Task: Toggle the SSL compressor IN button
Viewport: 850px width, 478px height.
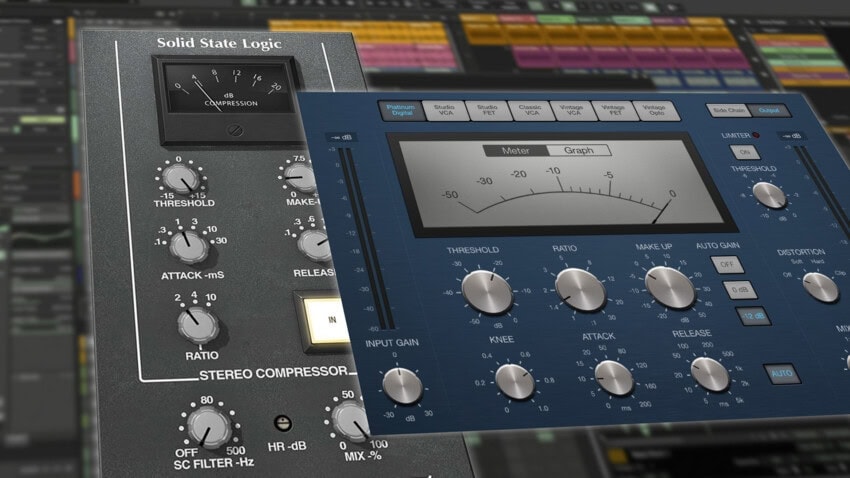Action: (x=328, y=321)
